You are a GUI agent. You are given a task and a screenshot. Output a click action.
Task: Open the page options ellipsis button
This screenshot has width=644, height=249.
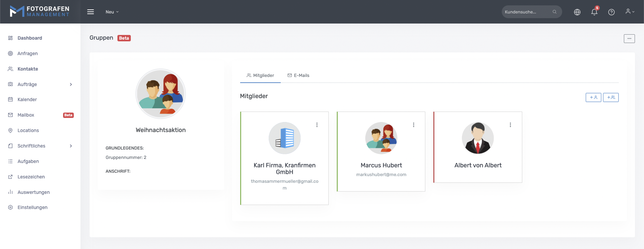(629, 39)
